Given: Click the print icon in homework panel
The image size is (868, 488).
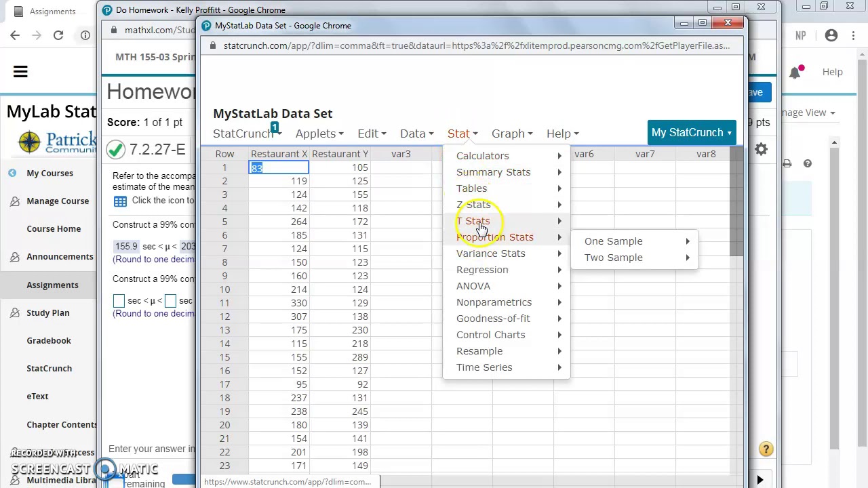Looking at the screenshot, I should click(x=787, y=163).
